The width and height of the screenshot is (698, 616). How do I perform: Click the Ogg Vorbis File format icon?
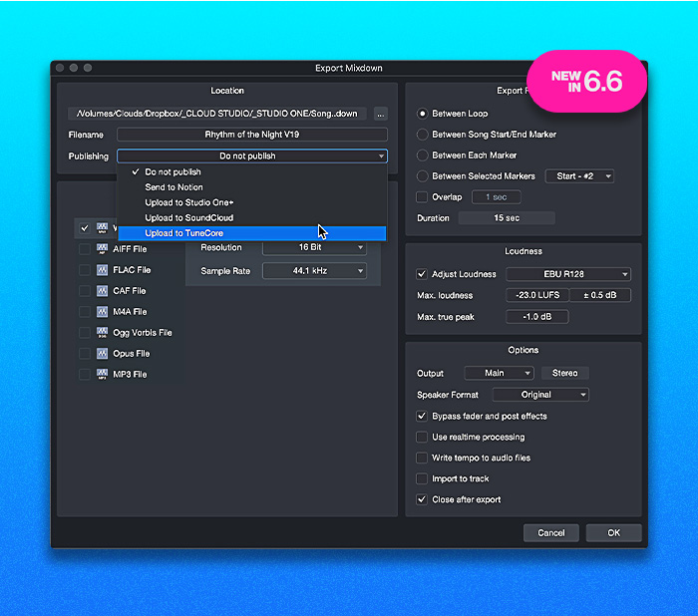point(102,333)
